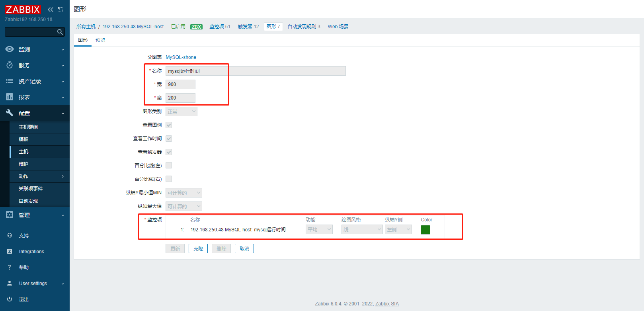Open the Web 场景 link
Image resolution: width=644 pixels, height=311 pixels.
pyautogui.click(x=338, y=27)
